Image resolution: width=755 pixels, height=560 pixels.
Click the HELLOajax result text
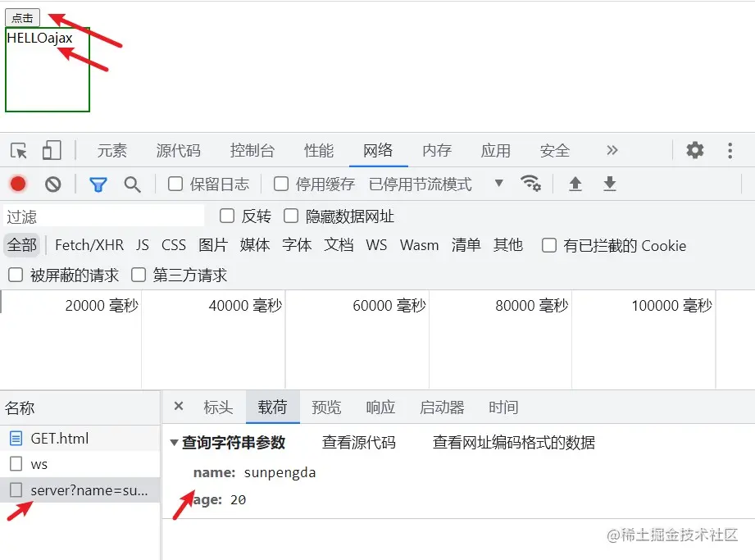[x=39, y=38]
